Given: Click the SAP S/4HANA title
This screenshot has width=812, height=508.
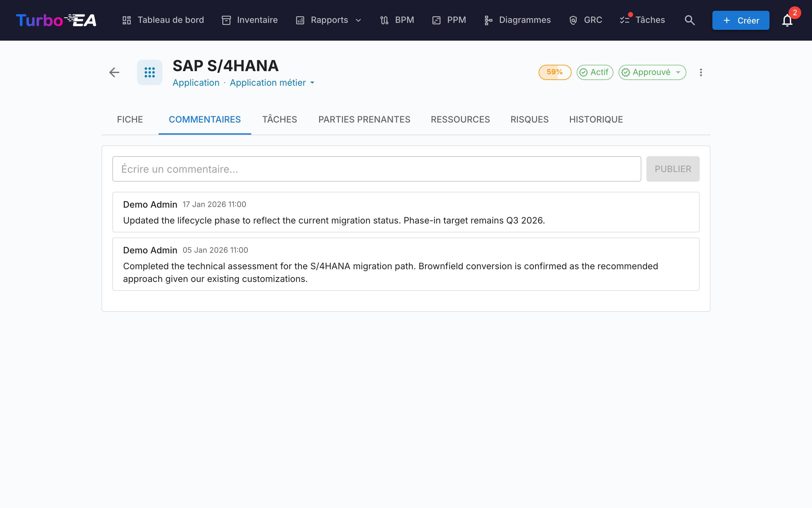Looking at the screenshot, I should point(226,66).
